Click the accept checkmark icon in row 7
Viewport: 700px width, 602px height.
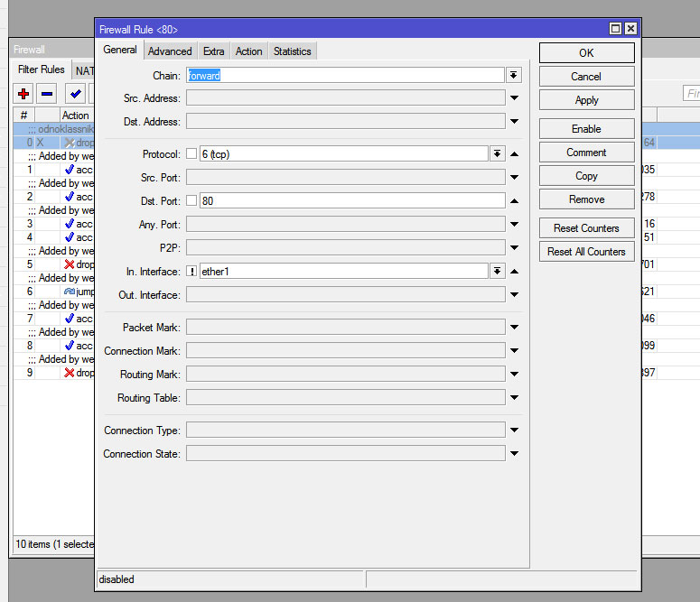(70, 319)
